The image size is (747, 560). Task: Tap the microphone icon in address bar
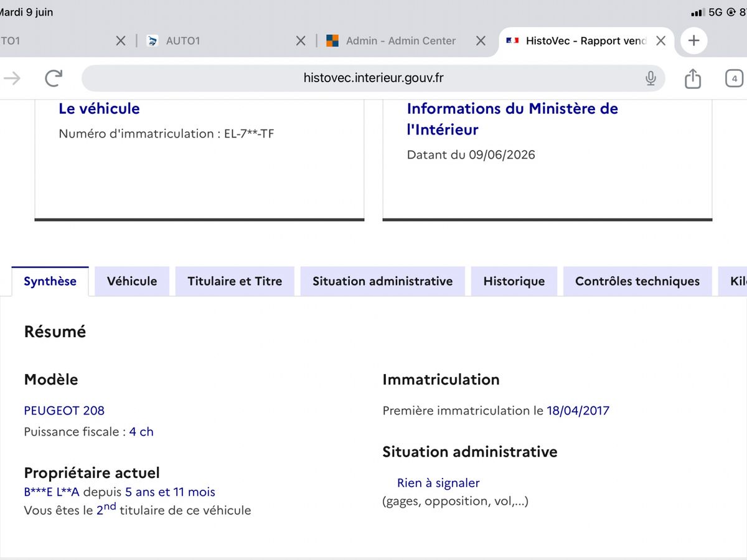[x=651, y=78]
